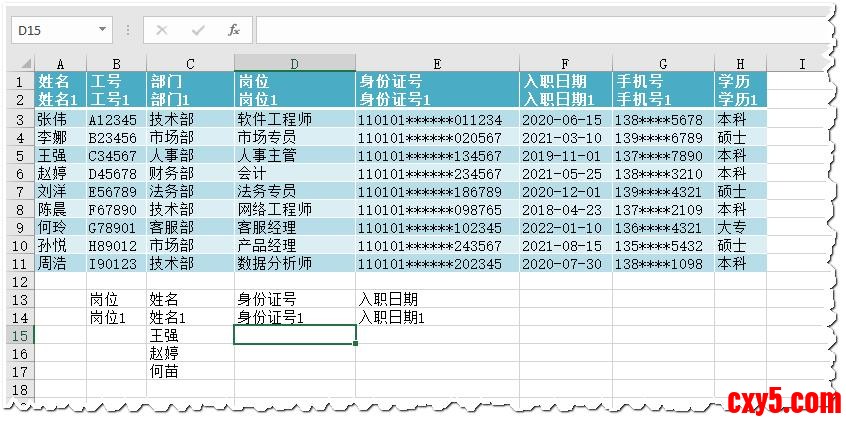Select row 3 header
846x421 pixels.
[19, 119]
